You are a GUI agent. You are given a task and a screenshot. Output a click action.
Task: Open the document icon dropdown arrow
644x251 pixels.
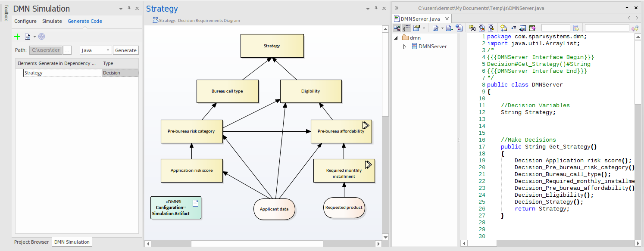(34, 37)
